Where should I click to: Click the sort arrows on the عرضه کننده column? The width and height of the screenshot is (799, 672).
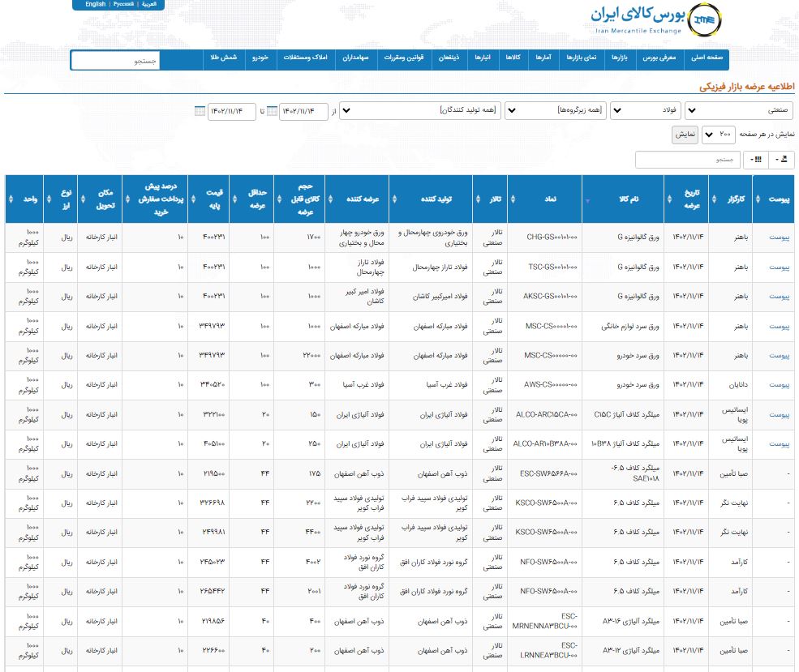[330, 199]
